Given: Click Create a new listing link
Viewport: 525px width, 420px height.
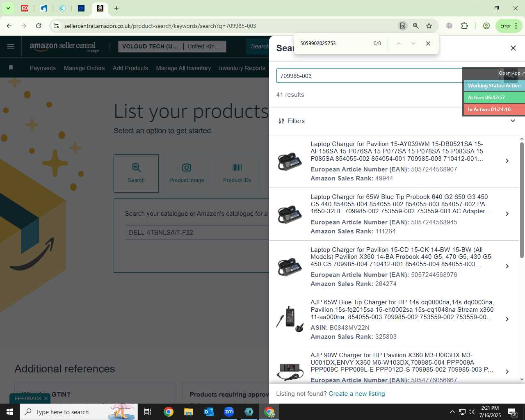Looking at the screenshot, I should (357, 394).
